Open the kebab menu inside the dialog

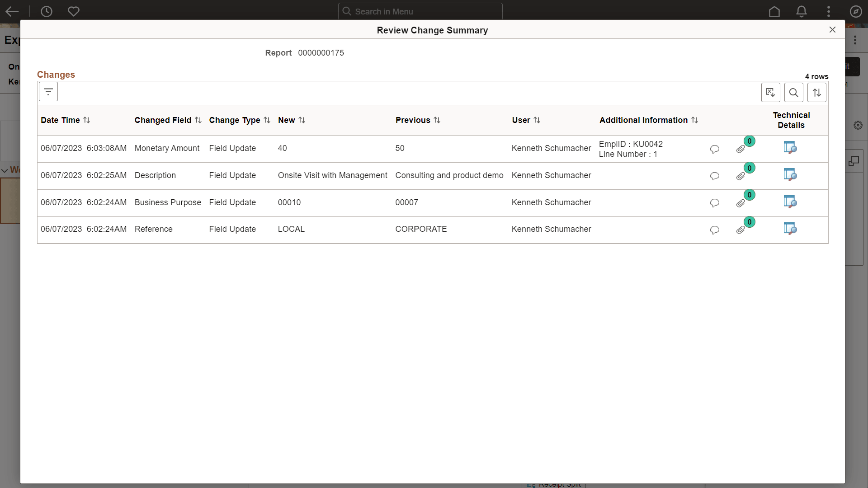855,40
